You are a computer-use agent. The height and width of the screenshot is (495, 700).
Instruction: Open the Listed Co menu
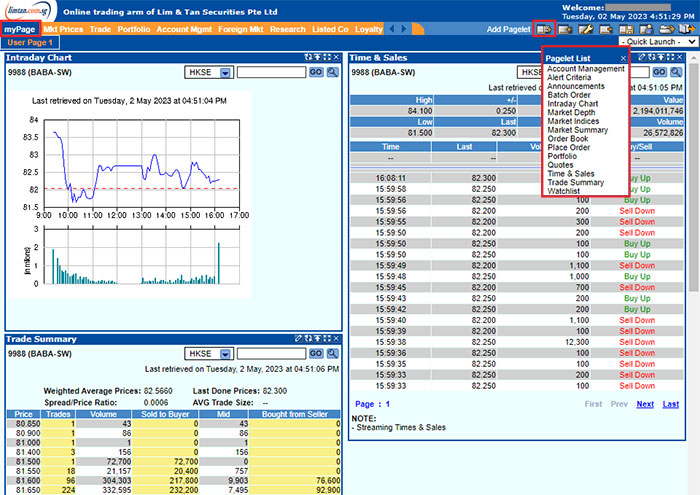(x=330, y=29)
